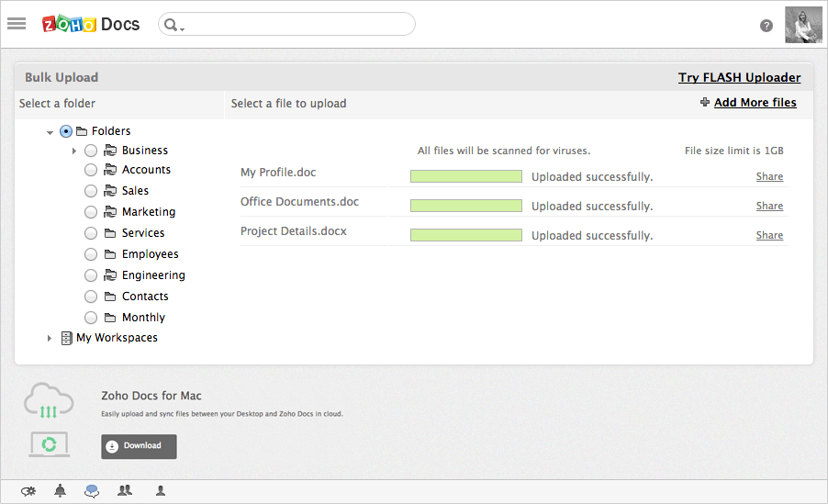The width and height of the screenshot is (828, 504).
Task: Click the Office Documents.doc file name
Action: 299,202
